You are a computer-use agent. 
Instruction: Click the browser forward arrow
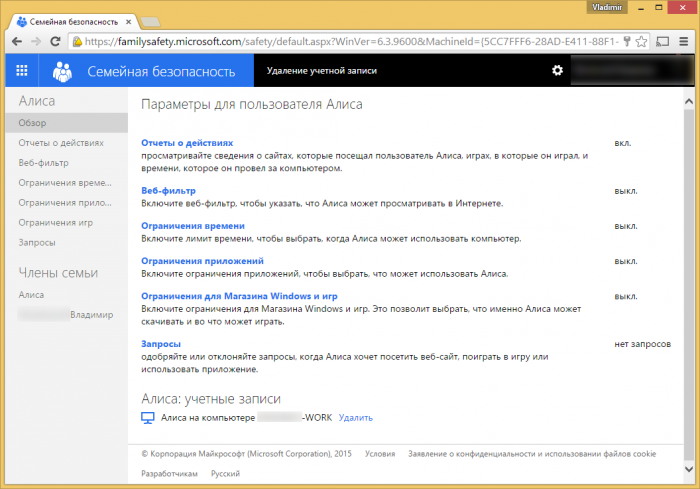(36, 42)
